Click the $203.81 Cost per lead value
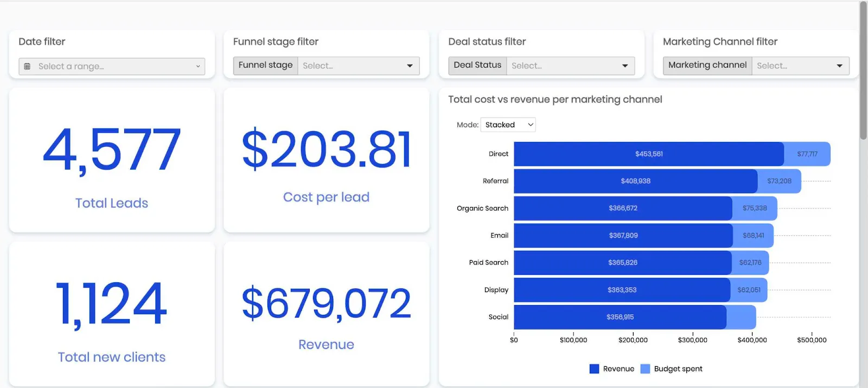 [327, 148]
